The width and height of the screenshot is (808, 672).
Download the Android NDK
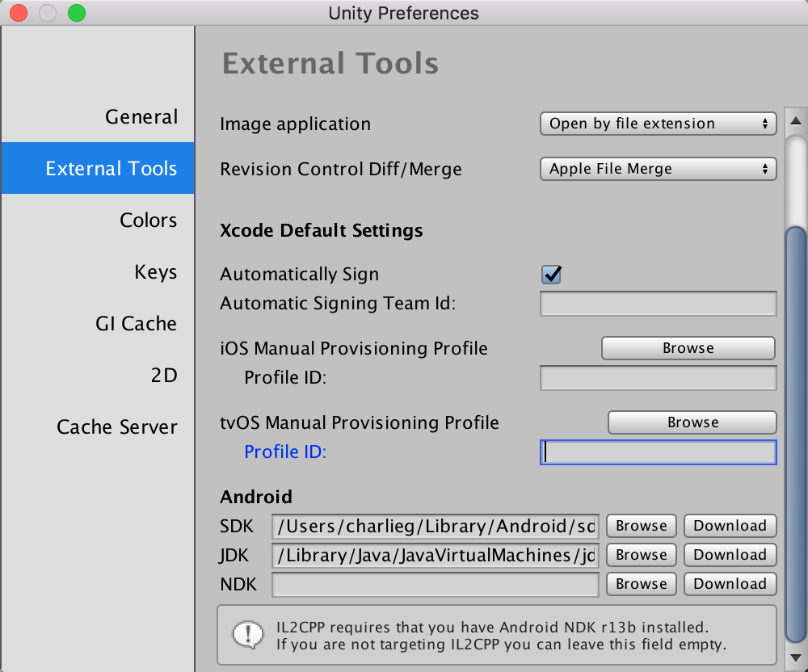pos(730,584)
